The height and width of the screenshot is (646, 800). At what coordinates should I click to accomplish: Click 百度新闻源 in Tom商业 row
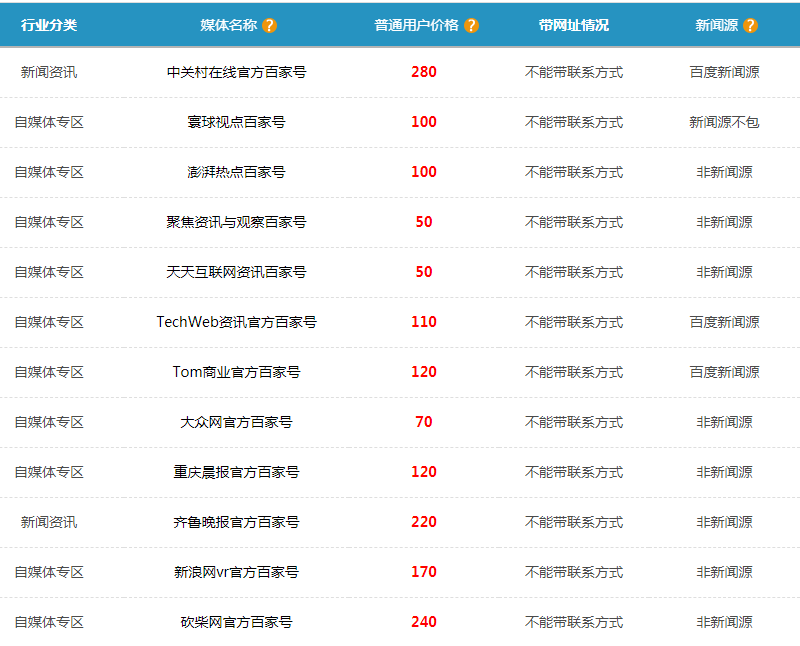[x=724, y=372]
